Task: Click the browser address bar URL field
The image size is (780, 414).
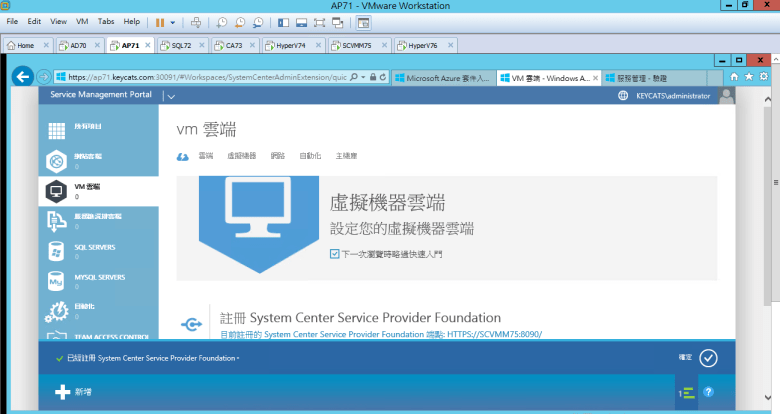Action: (x=200, y=77)
